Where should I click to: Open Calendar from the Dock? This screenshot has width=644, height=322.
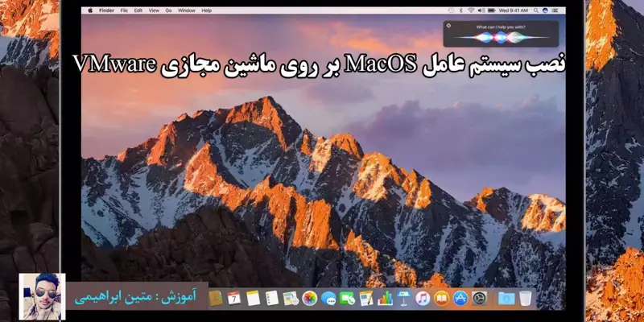[x=234, y=298]
